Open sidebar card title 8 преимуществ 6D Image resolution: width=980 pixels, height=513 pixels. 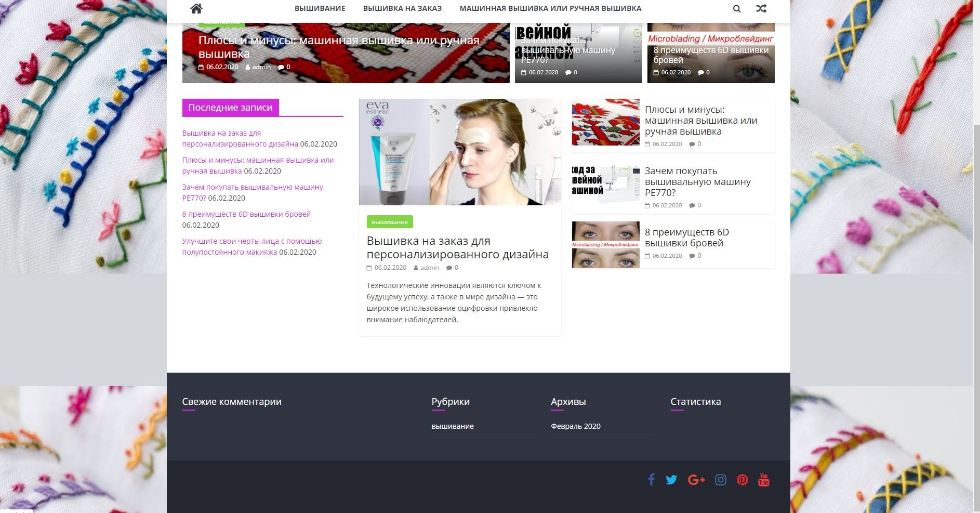click(x=687, y=238)
